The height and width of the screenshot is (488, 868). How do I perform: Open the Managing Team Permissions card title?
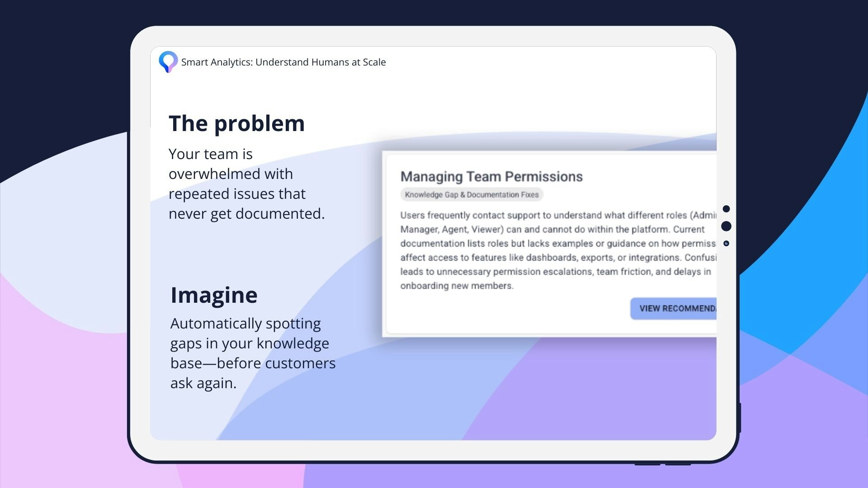(x=491, y=177)
